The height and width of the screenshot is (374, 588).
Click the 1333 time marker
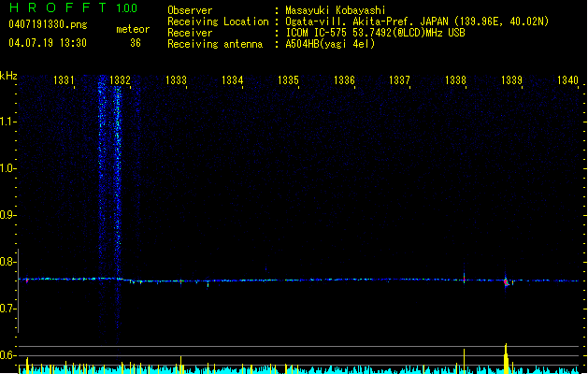click(176, 79)
